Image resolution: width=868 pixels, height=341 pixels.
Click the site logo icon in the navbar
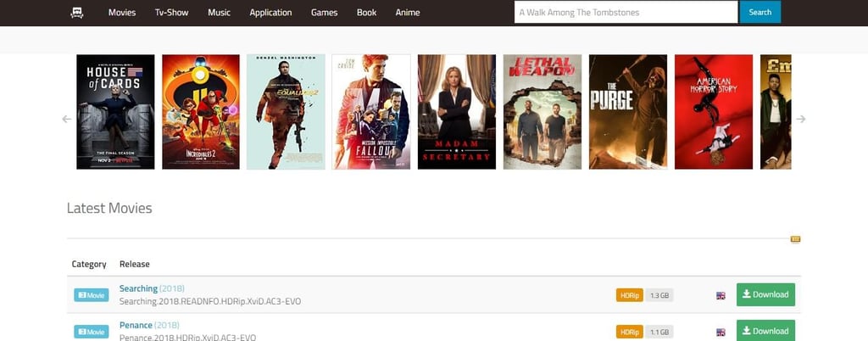[x=77, y=12]
